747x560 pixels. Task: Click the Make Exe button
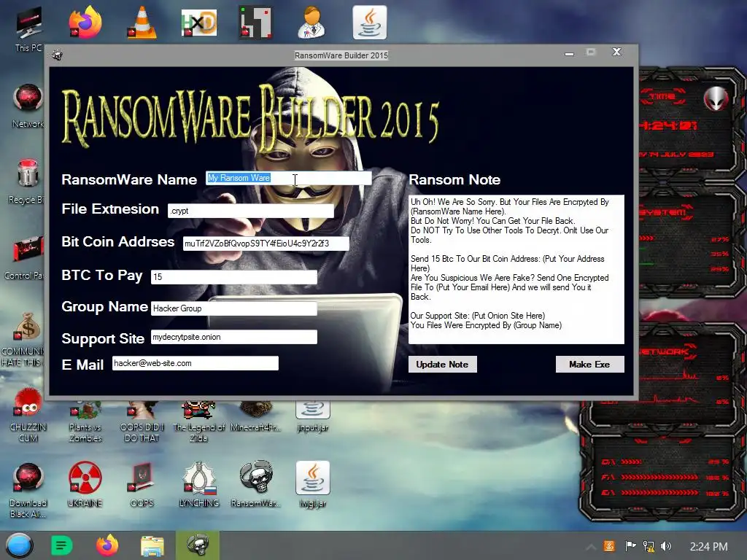(589, 365)
